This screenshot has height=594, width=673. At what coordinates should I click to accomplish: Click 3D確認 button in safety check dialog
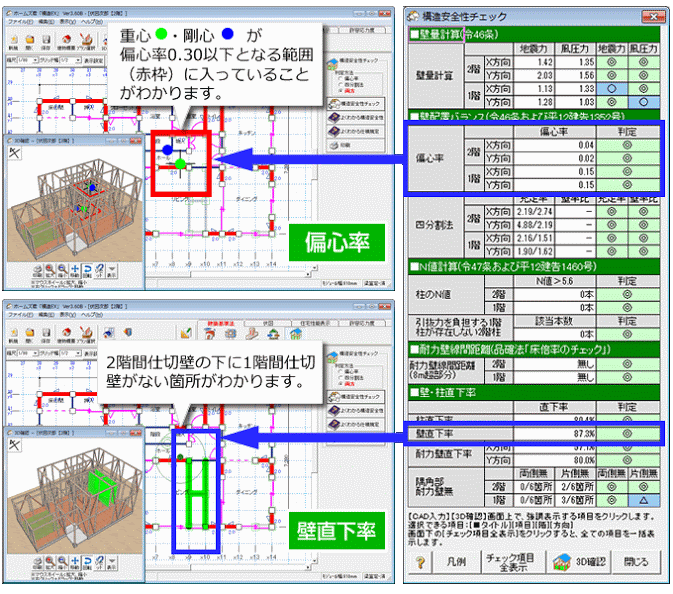pos(580,562)
